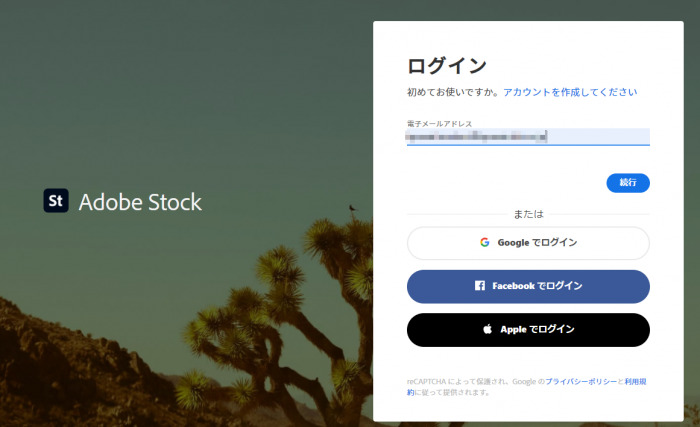700x427 pixels.
Task: Click the Apple logo icon
Action: (x=488, y=329)
